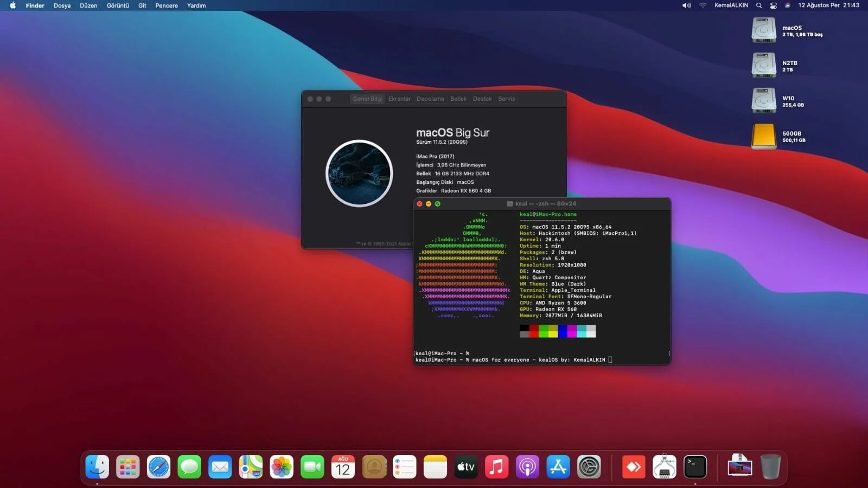Open System Information chip icon in the Dock
Image resolution: width=868 pixels, height=488 pixels.
point(665,467)
